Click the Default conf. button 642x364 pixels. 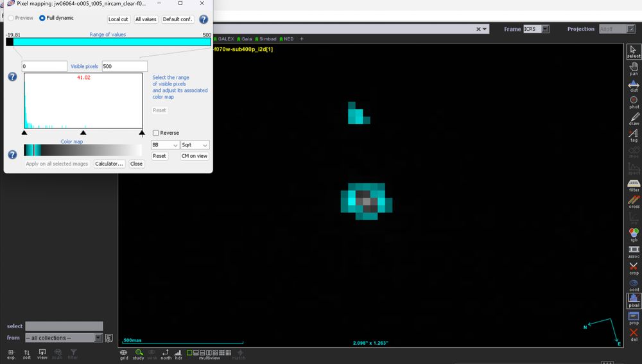point(177,19)
